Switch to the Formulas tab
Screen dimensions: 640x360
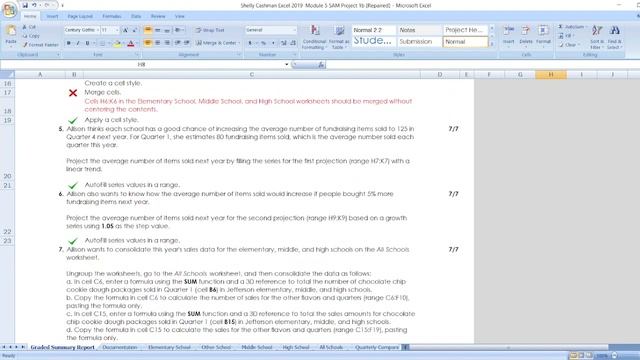pyautogui.click(x=112, y=16)
